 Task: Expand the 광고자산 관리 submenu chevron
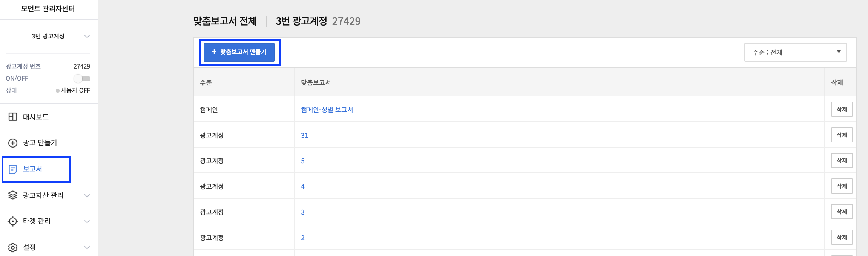pos(87,195)
